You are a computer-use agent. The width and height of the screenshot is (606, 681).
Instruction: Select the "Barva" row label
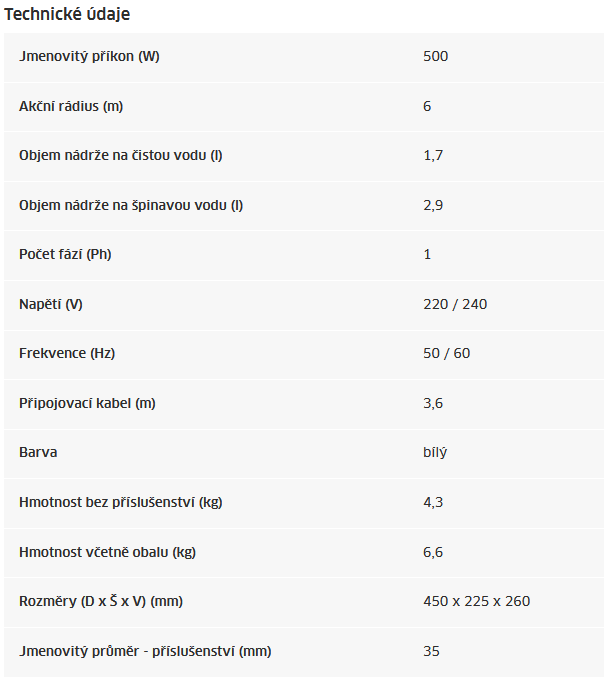tap(38, 452)
